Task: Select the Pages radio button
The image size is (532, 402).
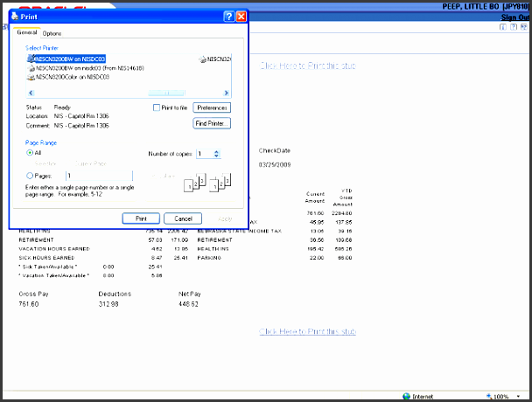Action: [30, 176]
